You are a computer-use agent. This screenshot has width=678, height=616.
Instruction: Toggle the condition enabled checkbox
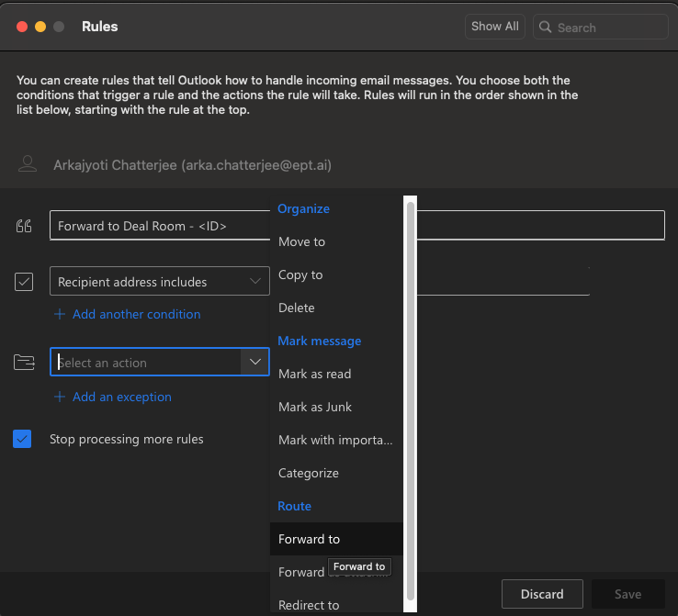pos(24,282)
